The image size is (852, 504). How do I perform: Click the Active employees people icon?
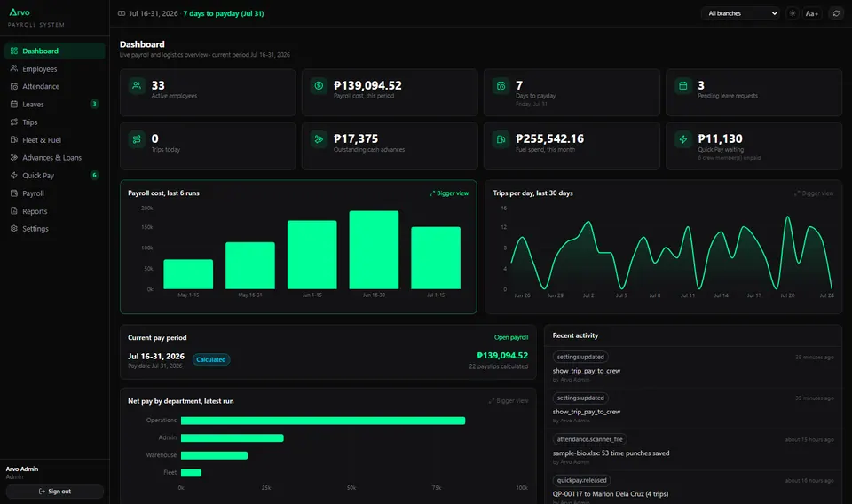137,85
